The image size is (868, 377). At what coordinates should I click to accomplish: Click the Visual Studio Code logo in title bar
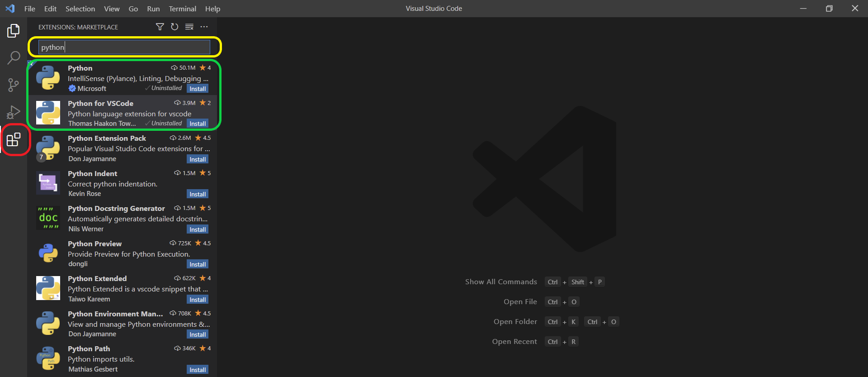(x=10, y=9)
